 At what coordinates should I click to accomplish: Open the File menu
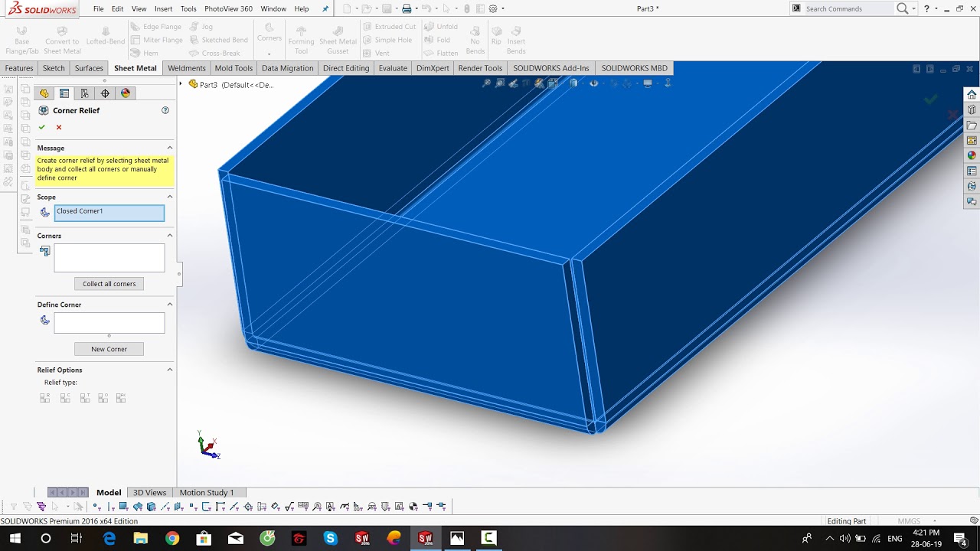click(98, 9)
